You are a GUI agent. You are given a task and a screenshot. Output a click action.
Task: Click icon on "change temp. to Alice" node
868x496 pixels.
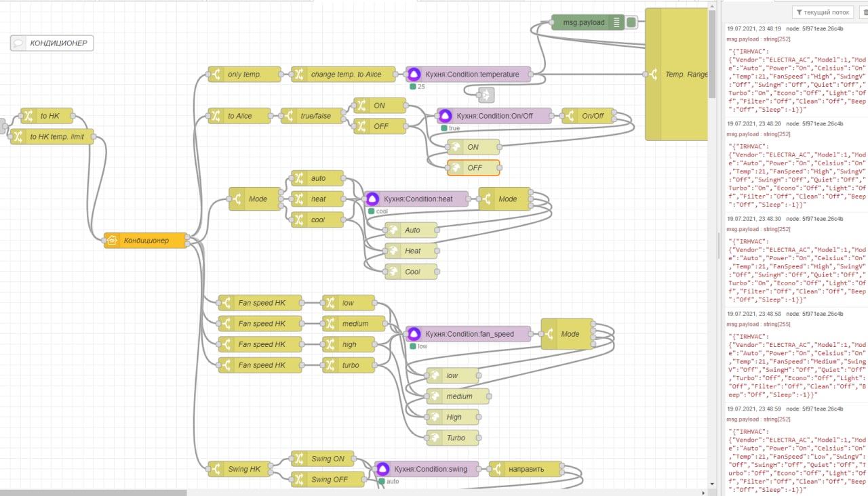298,75
